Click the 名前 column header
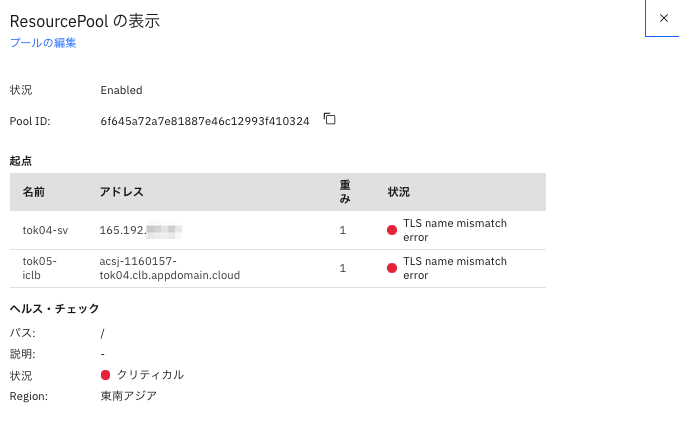The image size is (679, 444). 34,192
